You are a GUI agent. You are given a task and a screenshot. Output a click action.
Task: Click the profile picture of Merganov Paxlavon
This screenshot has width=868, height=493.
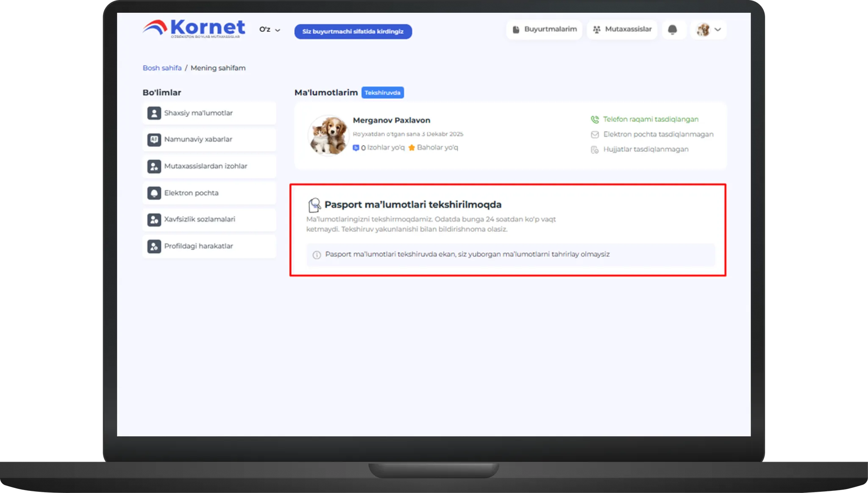pos(328,136)
